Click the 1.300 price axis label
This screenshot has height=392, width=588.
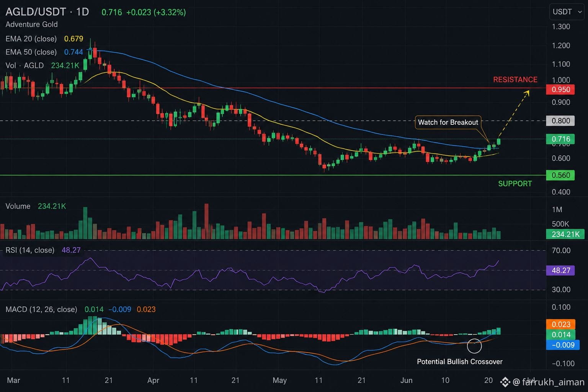click(561, 27)
